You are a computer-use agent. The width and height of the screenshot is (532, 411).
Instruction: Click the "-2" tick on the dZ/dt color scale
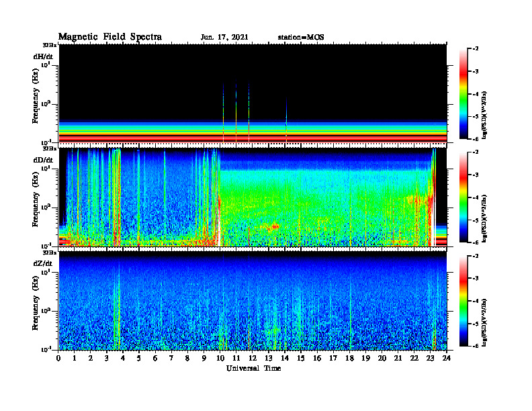pos(475,256)
